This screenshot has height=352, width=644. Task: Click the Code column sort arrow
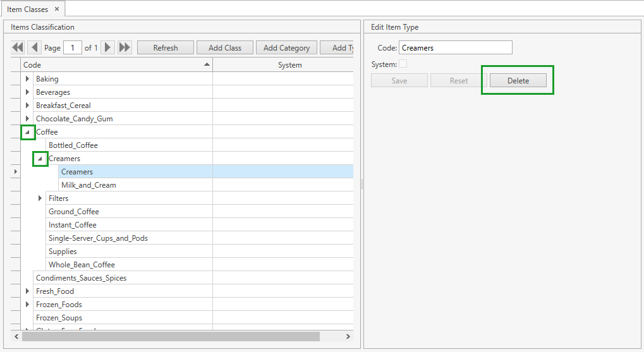tap(207, 64)
